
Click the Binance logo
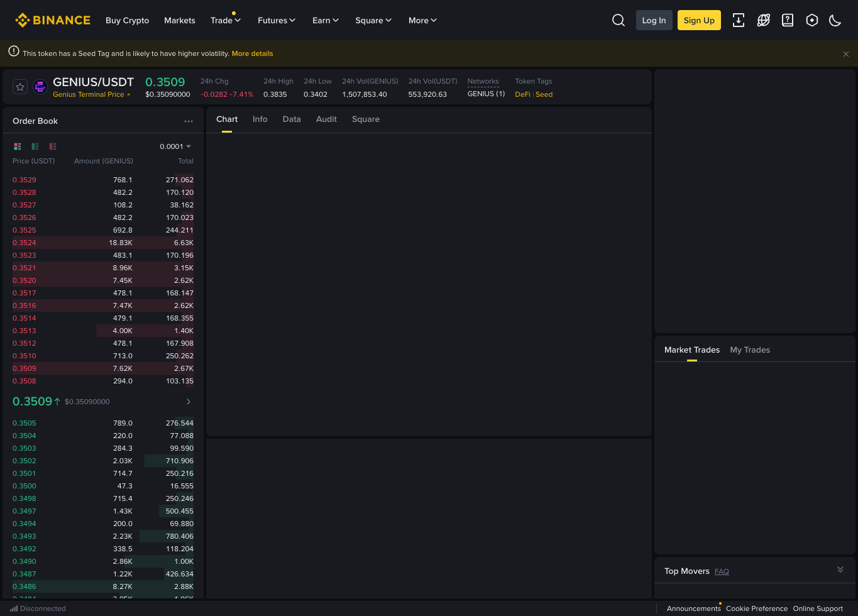[53, 20]
